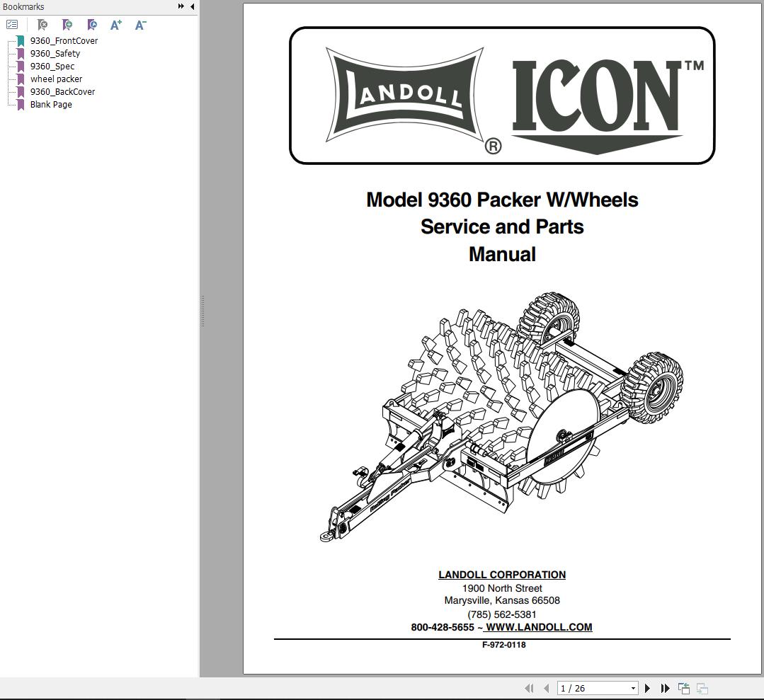Add a new bookmark
The height and width of the screenshot is (700, 764).
coord(67,24)
